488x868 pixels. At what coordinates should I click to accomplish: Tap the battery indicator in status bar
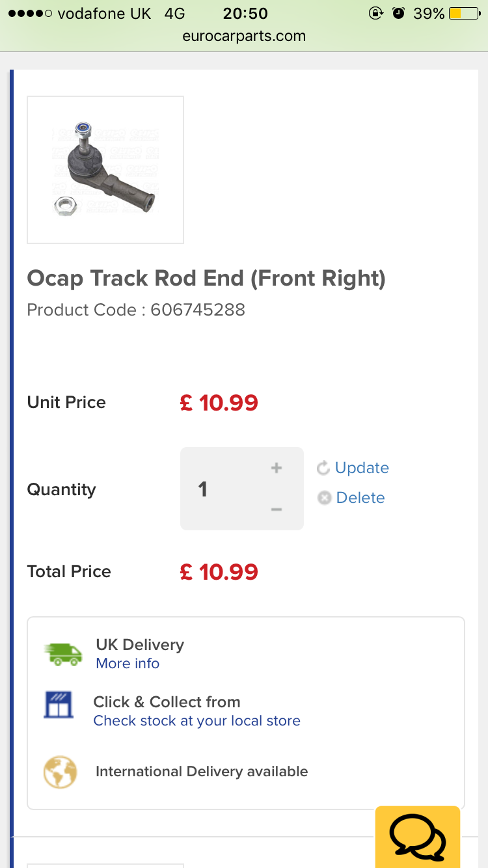tap(464, 13)
